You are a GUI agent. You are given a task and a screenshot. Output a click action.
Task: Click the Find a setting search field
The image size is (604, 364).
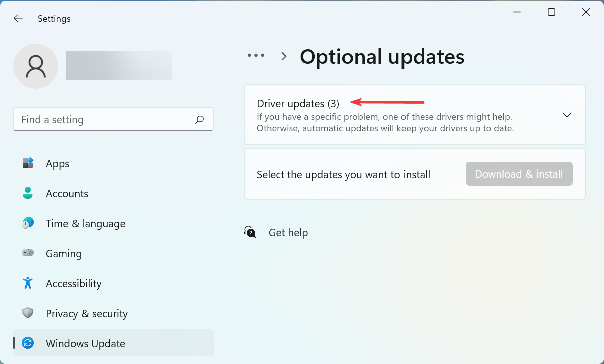point(100,119)
